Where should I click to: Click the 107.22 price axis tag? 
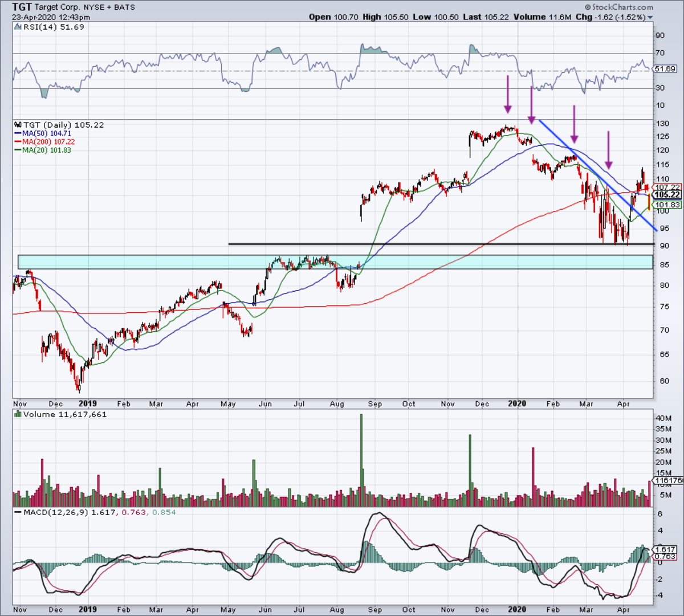pos(667,187)
